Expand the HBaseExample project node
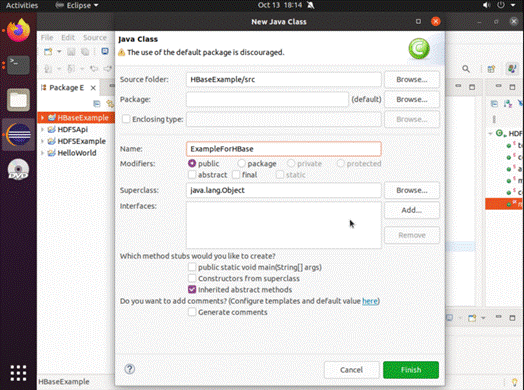524x390 pixels. (x=42, y=118)
